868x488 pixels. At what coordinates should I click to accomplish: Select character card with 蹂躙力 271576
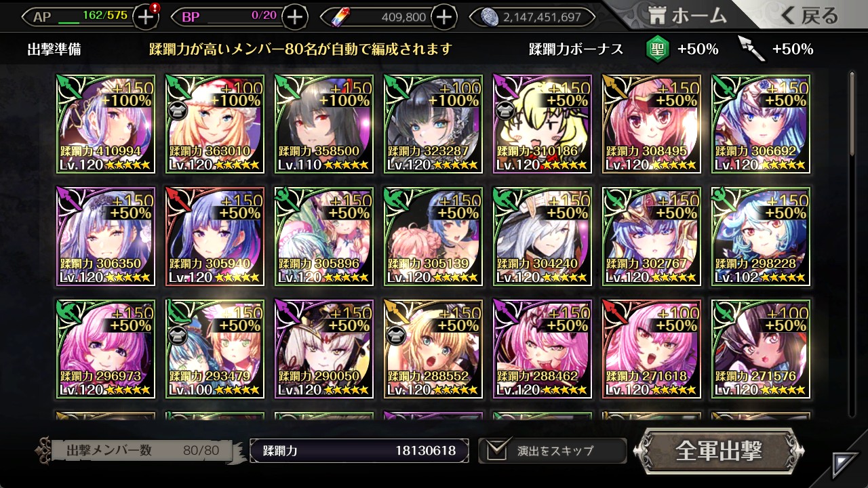760,349
